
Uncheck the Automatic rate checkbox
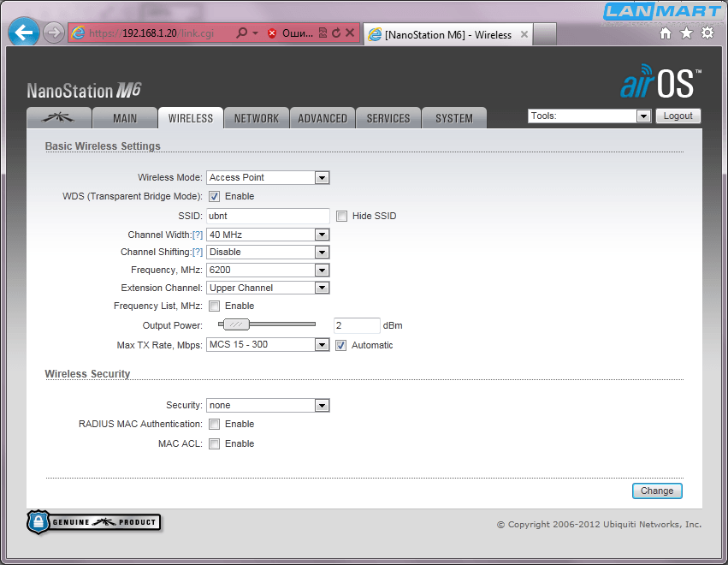[340, 345]
